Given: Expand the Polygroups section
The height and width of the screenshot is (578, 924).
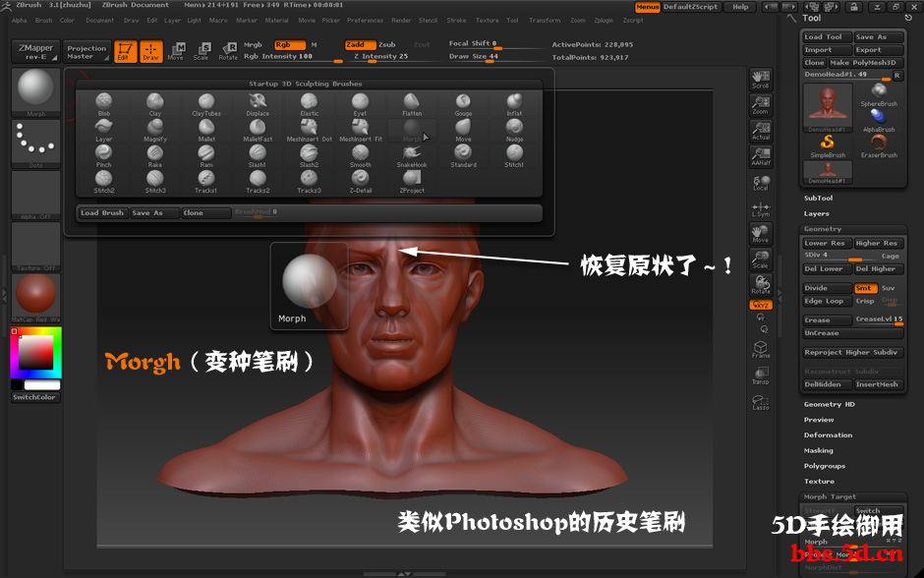Looking at the screenshot, I should (825, 466).
